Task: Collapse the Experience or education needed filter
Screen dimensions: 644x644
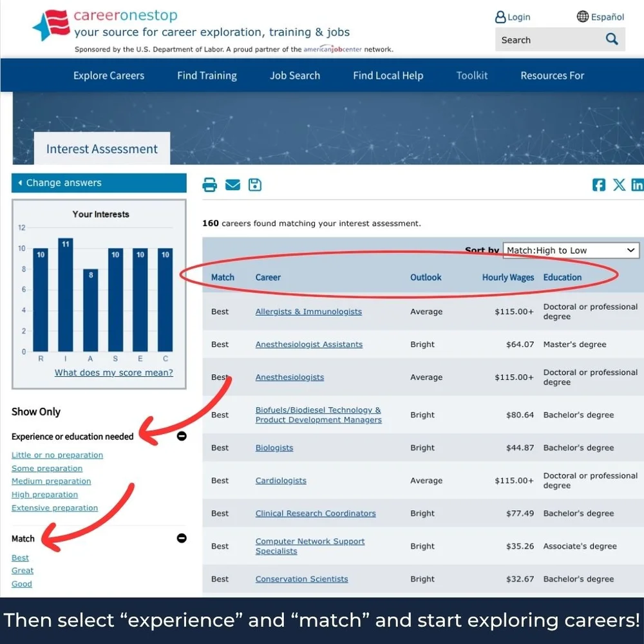Action: click(x=182, y=436)
